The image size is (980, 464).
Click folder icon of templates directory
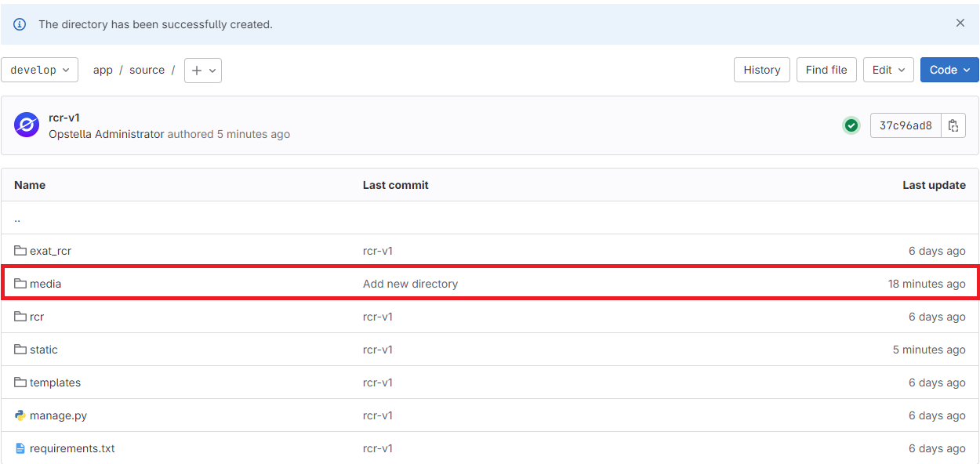[x=20, y=382]
